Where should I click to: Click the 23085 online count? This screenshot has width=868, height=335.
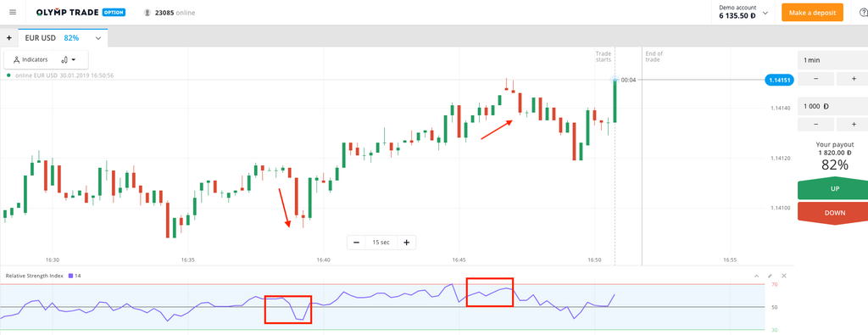coord(164,12)
